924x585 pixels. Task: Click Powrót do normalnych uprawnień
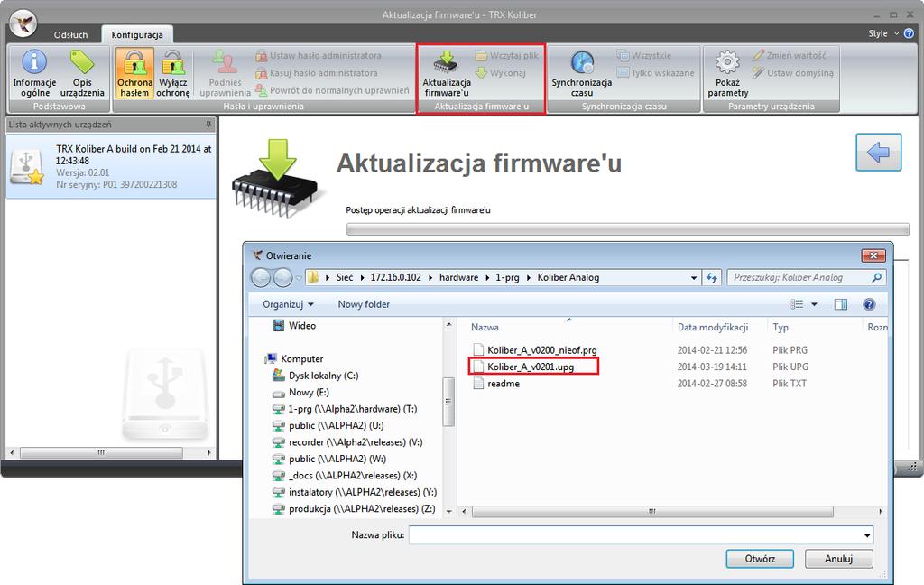click(332, 91)
